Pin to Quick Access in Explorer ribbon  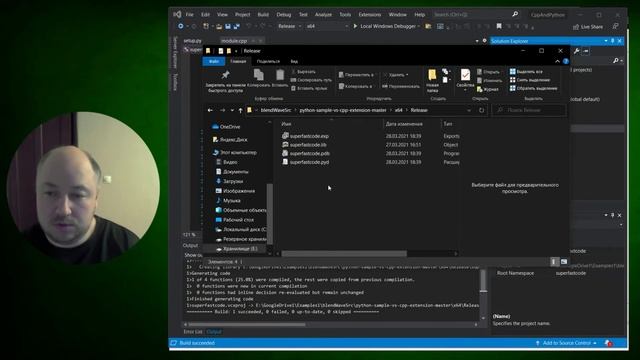point(225,81)
